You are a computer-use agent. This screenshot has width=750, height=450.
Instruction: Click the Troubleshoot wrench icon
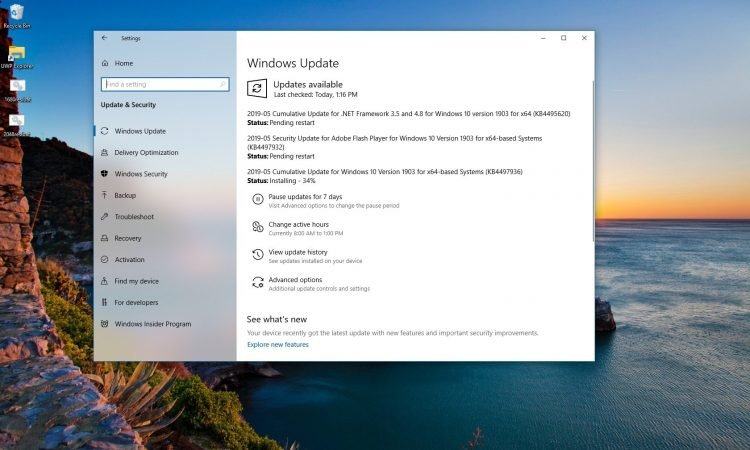click(105, 217)
